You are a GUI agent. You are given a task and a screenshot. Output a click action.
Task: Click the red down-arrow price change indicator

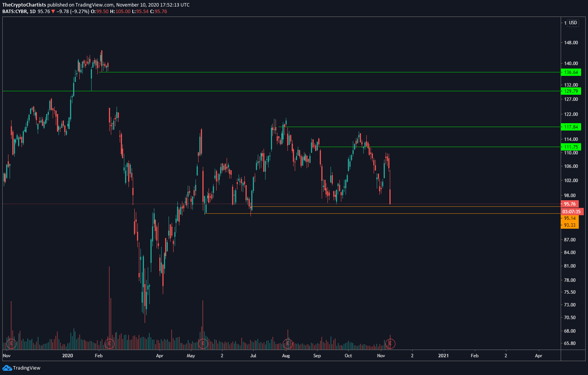coord(53,12)
